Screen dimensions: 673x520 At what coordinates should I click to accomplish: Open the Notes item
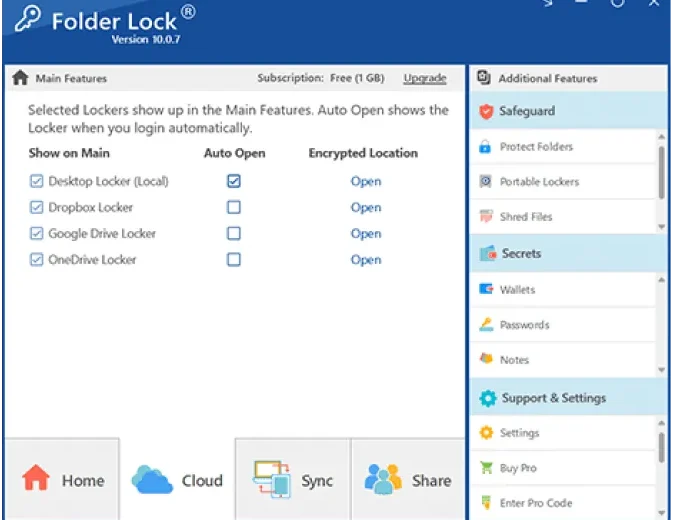pyautogui.click(x=564, y=359)
